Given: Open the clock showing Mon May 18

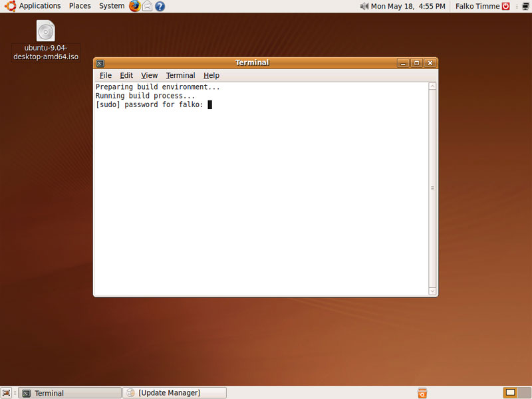Looking at the screenshot, I should click(x=408, y=6).
